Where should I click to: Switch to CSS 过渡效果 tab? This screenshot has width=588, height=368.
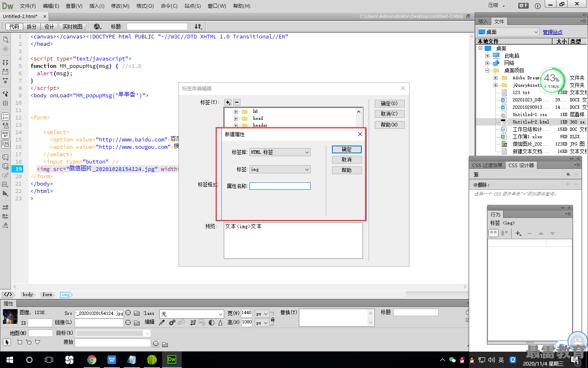pos(487,165)
